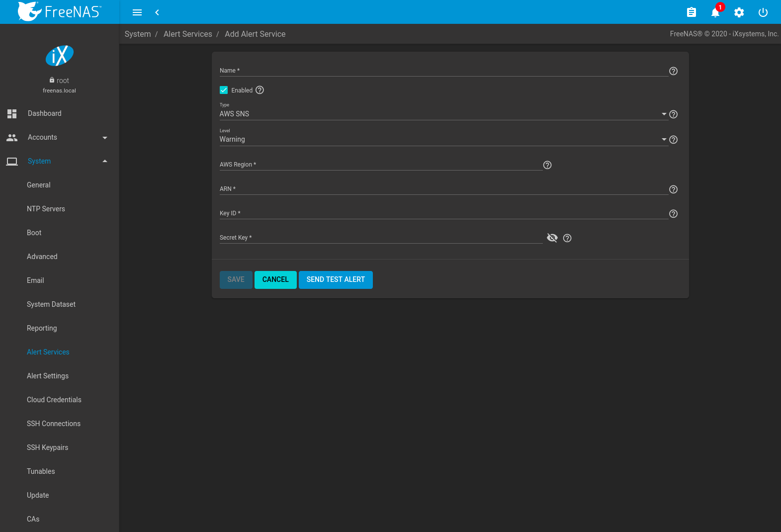Show help tooltip for AWS Region
The width and height of the screenshot is (781, 532).
pos(547,165)
